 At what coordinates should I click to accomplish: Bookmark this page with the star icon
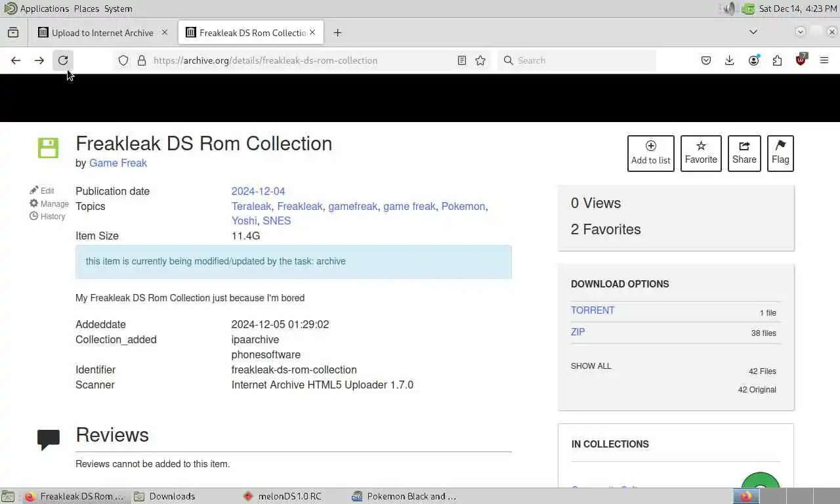coord(480,60)
